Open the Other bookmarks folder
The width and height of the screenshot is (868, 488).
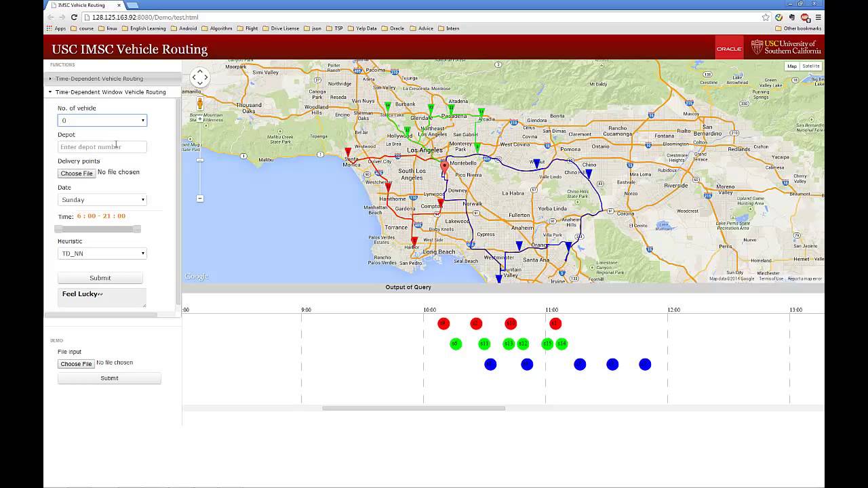[x=797, y=28]
